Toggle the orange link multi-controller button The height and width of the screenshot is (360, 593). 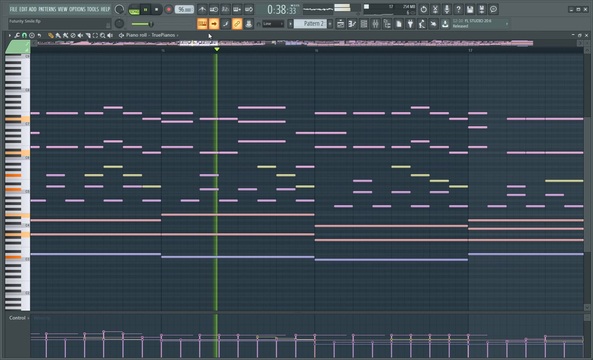coord(237,24)
